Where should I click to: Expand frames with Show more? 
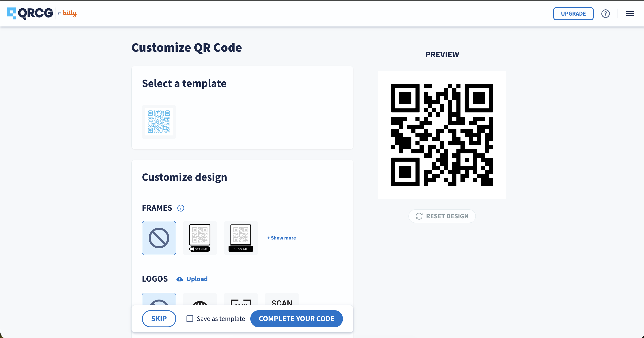(x=281, y=238)
